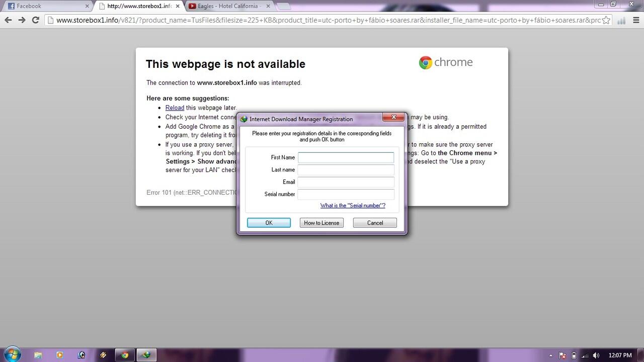Click the How to License button
This screenshot has height=362, width=644.
[321, 223]
